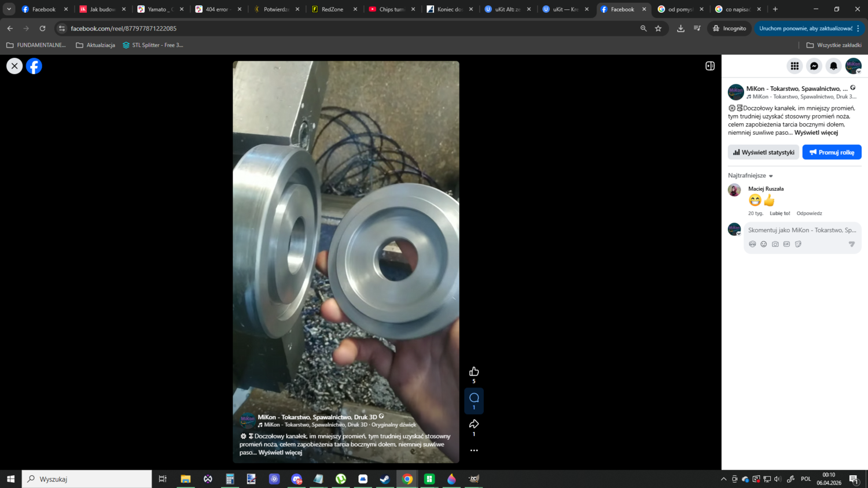This screenshot has width=868, height=488.
Task: Close the reel viewer
Action: 14,66
